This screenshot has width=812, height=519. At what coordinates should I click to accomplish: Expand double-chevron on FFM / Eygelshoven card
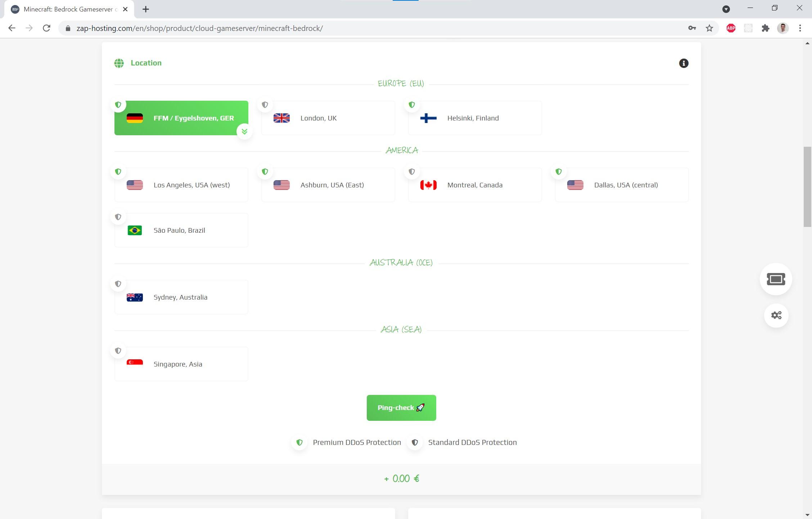244,132
